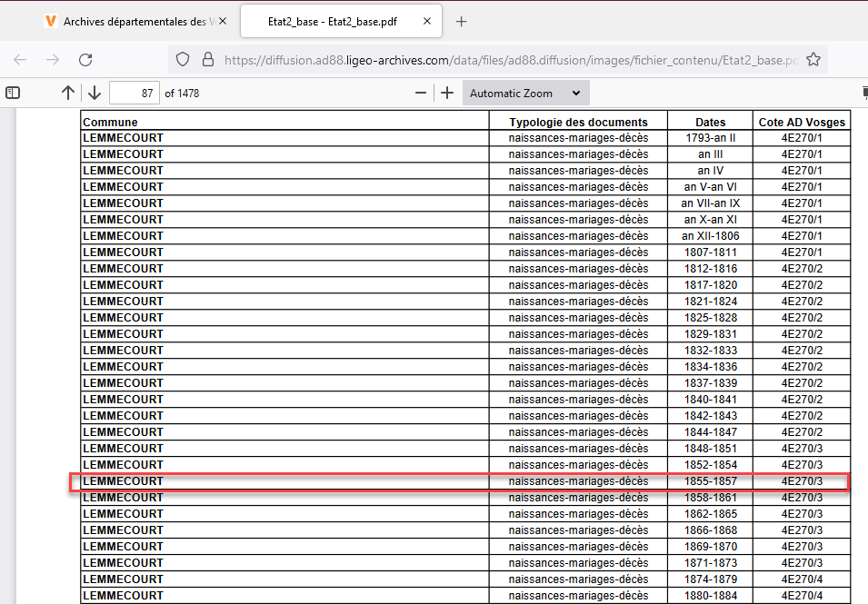This screenshot has height=604, width=868.
Task: Select the date cell 1817-1820
Action: 710,285
